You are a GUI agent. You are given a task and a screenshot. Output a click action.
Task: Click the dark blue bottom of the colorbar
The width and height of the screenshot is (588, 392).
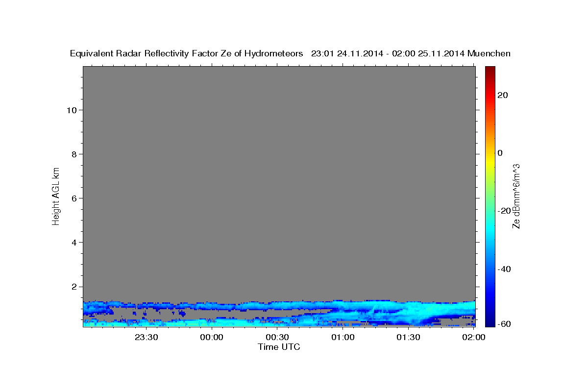[x=490, y=322]
